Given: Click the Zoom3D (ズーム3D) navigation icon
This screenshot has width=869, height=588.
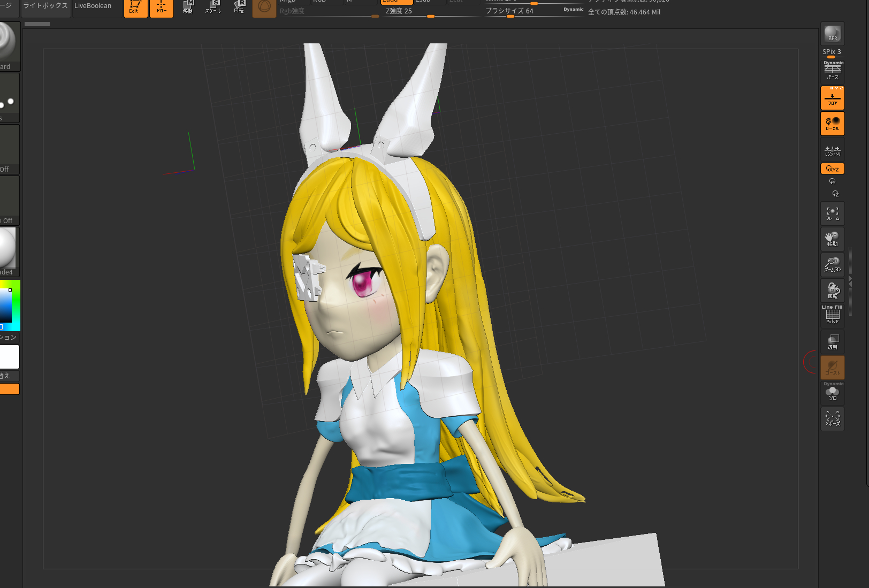Looking at the screenshot, I should pos(832,265).
